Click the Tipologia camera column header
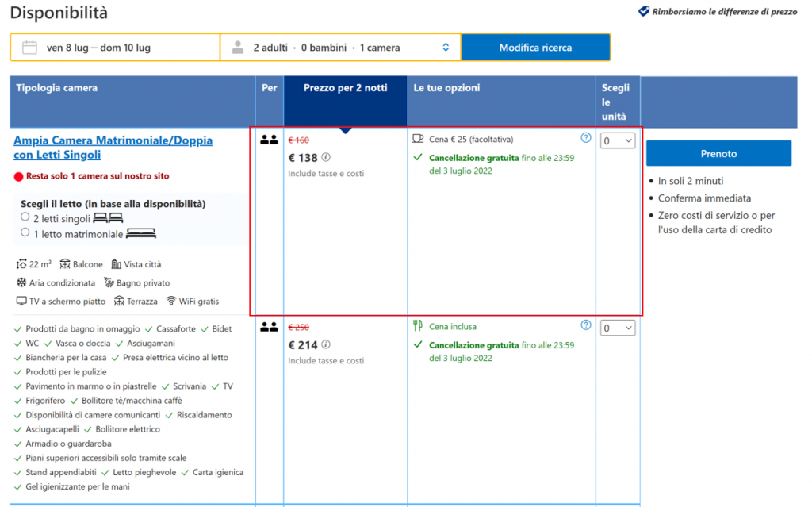This screenshot has height=507, width=812. pos(57,88)
